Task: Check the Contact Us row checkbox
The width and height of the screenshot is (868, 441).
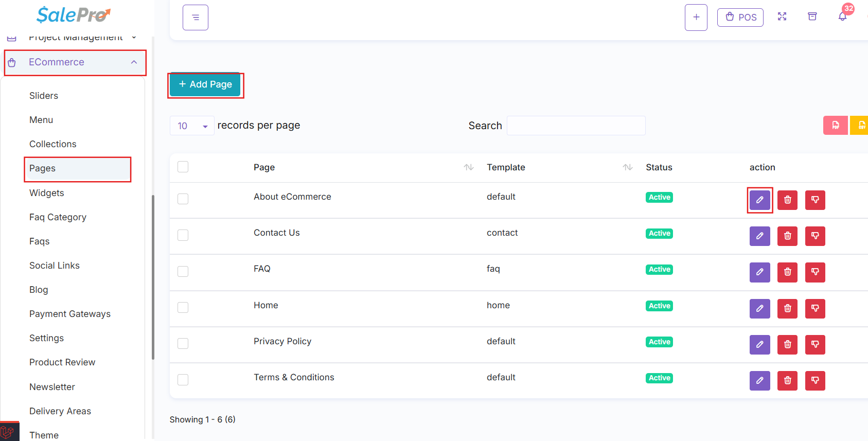Action: click(x=183, y=235)
